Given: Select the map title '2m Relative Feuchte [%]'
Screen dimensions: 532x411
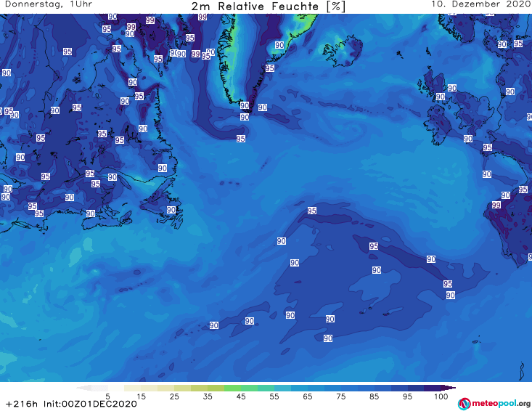Looking at the screenshot, I should [x=268, y=7].
